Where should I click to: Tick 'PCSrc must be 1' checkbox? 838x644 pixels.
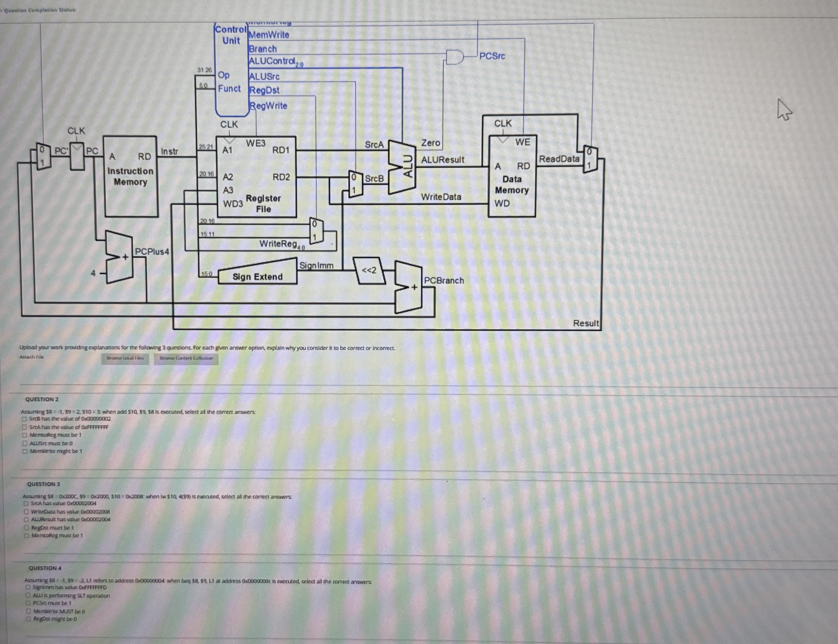(28, 603)
